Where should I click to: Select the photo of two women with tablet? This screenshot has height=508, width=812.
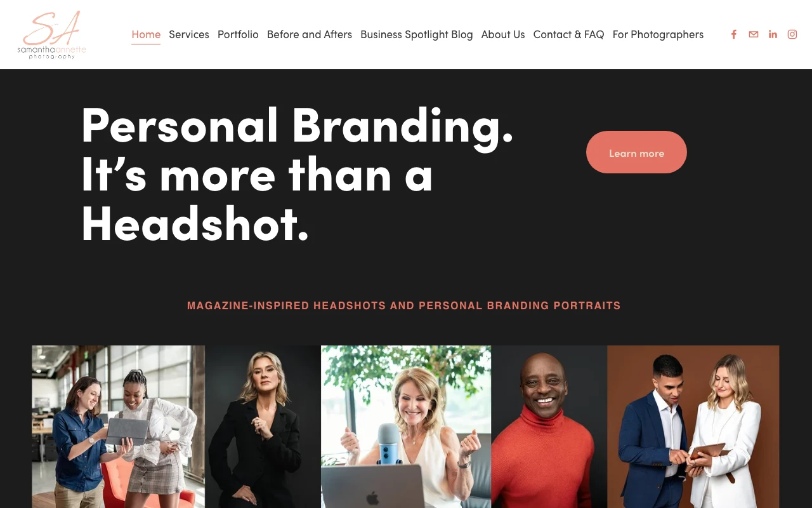(x=119, y=427)
